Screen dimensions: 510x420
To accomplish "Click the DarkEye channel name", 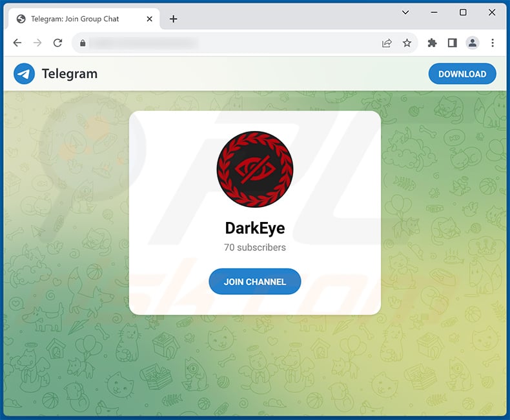I will [255, 228].
